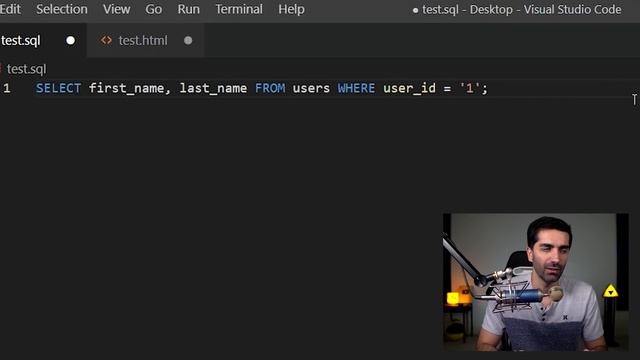Switch to the test.html tab

click(145, 40)
